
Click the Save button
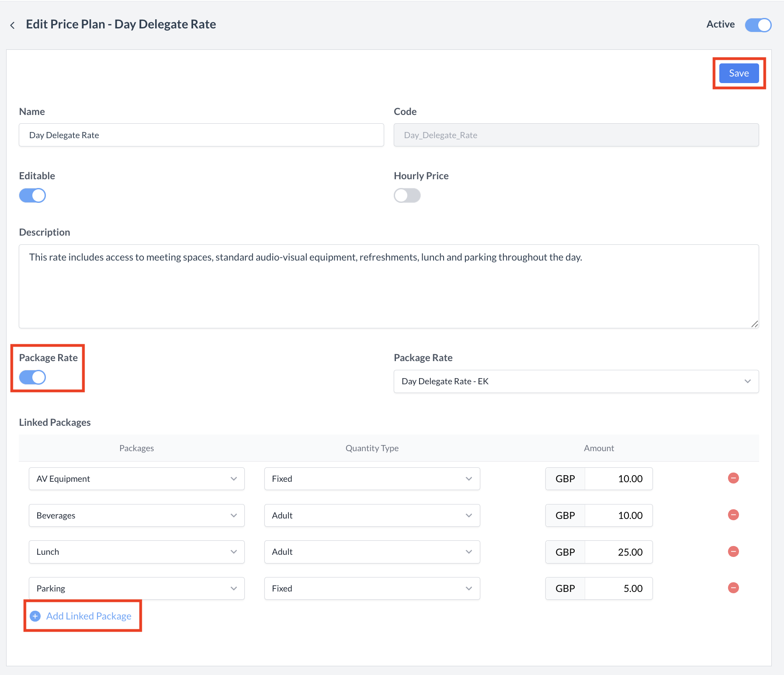point(739,73)
